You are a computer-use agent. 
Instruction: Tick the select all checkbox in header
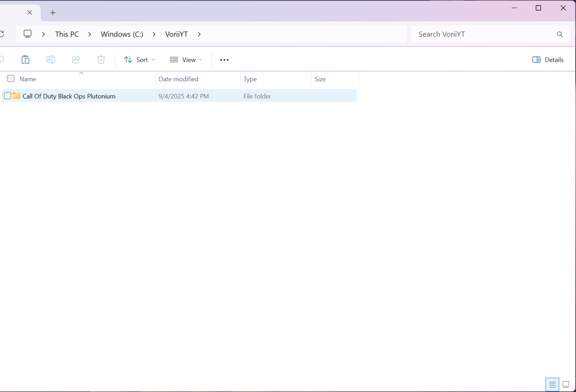click(11, 78)
